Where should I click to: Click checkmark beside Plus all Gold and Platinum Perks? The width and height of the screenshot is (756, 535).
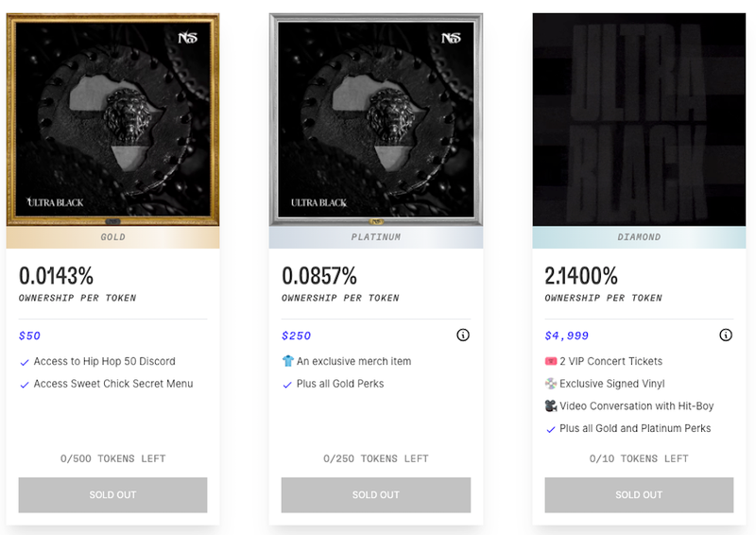pos(551,429)
